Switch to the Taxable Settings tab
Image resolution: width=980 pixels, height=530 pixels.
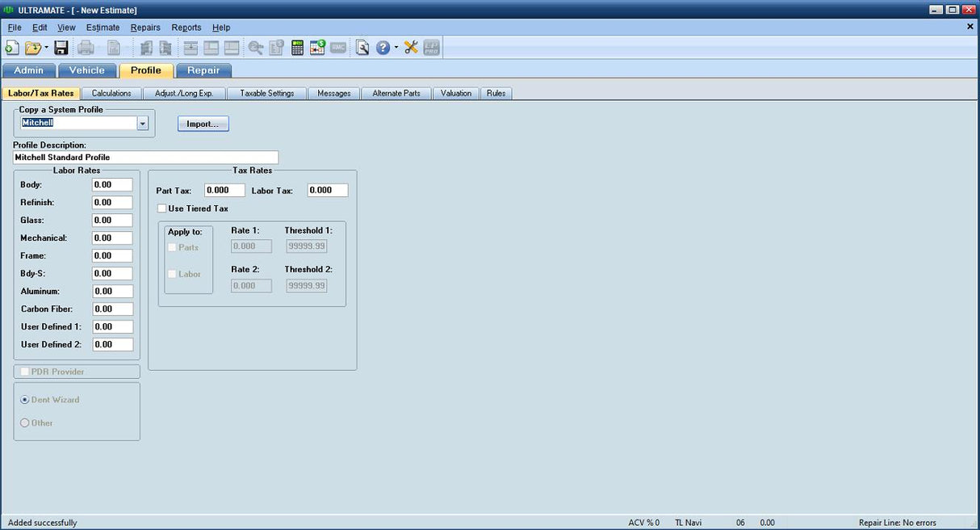click(266, 93)
